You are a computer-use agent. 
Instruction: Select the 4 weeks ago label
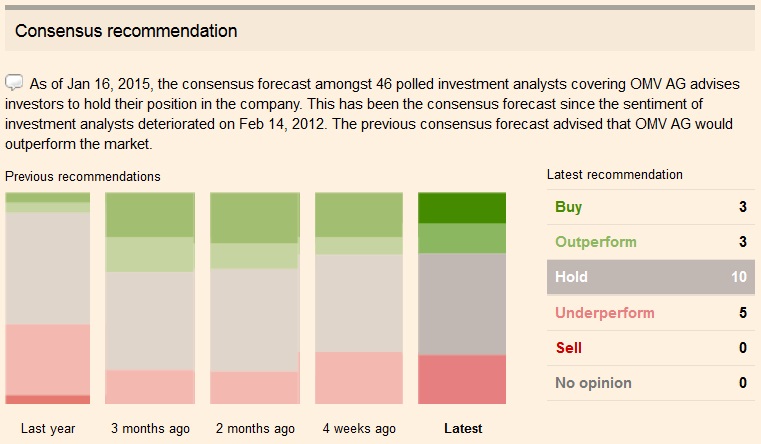pyautogui.click(x=359, y=428)
